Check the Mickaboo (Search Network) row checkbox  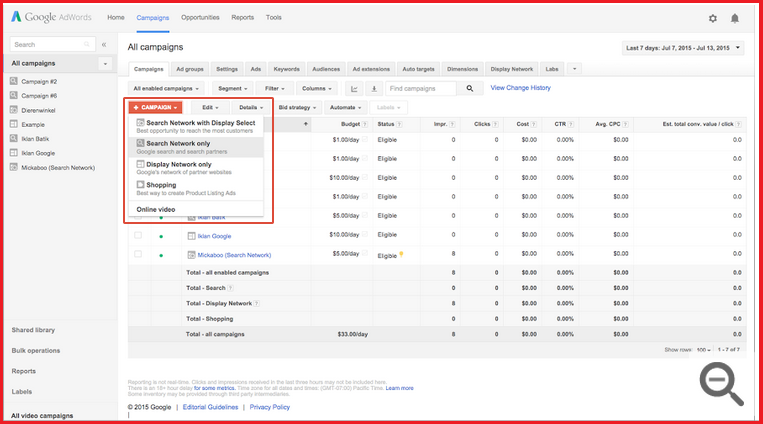[x=138, y=255]
